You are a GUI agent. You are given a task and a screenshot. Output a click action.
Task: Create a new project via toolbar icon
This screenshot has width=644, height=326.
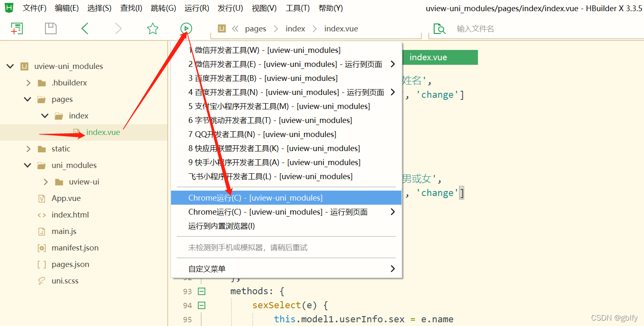point(17,28)
